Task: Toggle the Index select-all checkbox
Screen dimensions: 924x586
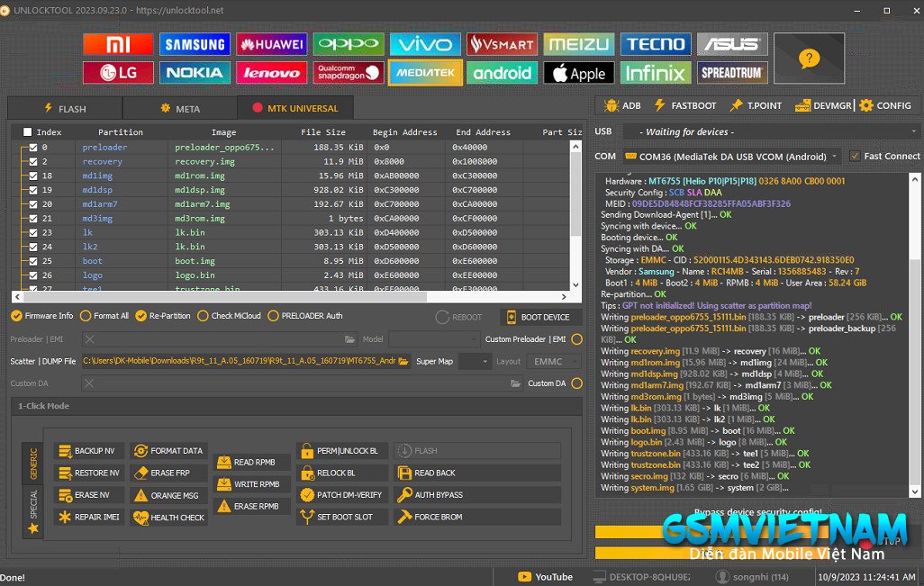Action: pyautogui.click(x=28, y=132)
